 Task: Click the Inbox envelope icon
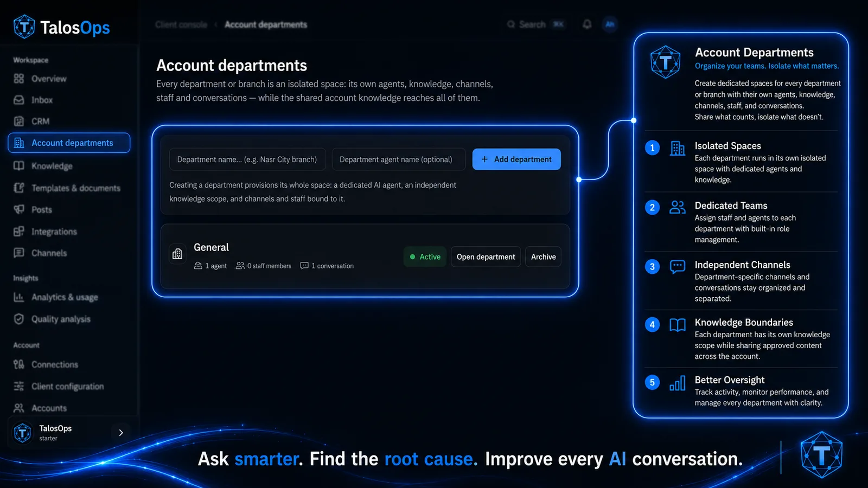click(19, 100)
